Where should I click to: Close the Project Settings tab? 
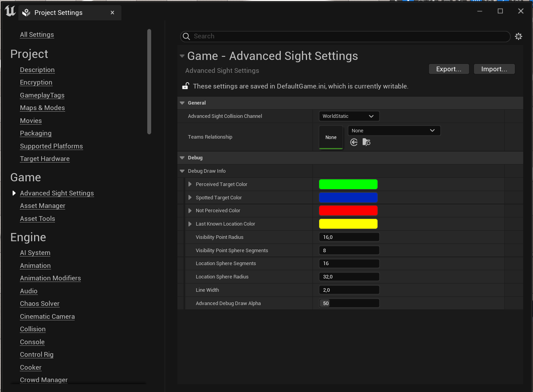point(112,13)
